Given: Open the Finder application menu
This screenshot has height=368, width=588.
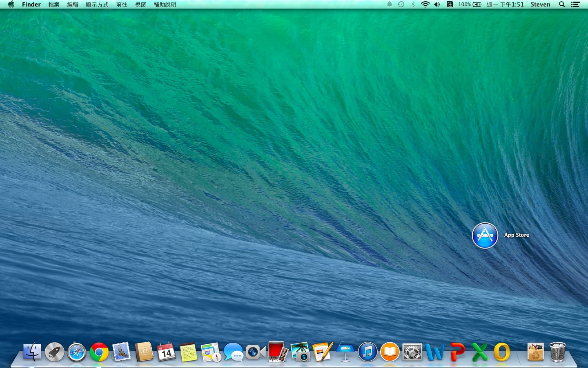Looking at the screenshot, I should 31,4.
